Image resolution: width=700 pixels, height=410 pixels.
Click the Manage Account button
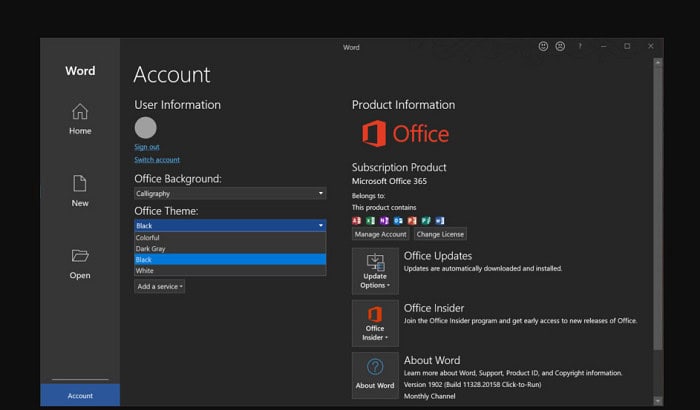(380, 234)
